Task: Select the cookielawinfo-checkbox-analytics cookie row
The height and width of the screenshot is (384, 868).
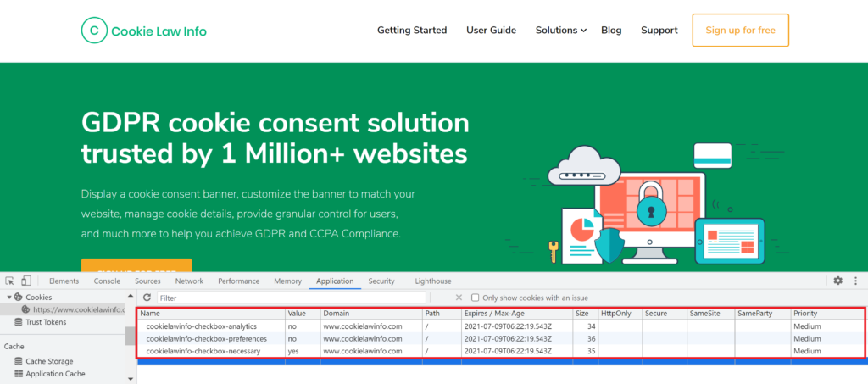Action: coord(500,326)
